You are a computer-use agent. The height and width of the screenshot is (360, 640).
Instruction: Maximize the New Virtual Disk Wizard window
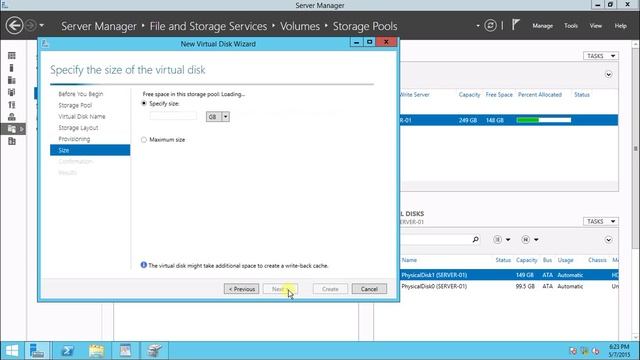(369, 42)
